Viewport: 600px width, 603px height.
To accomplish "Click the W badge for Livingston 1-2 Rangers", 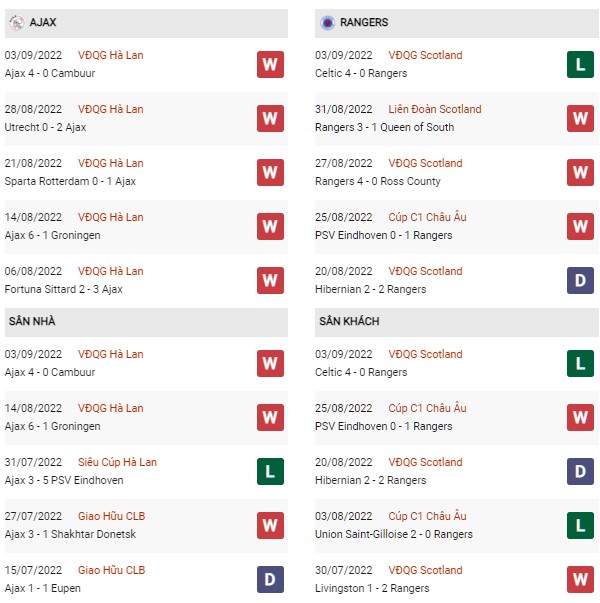I will click(580, 579).
